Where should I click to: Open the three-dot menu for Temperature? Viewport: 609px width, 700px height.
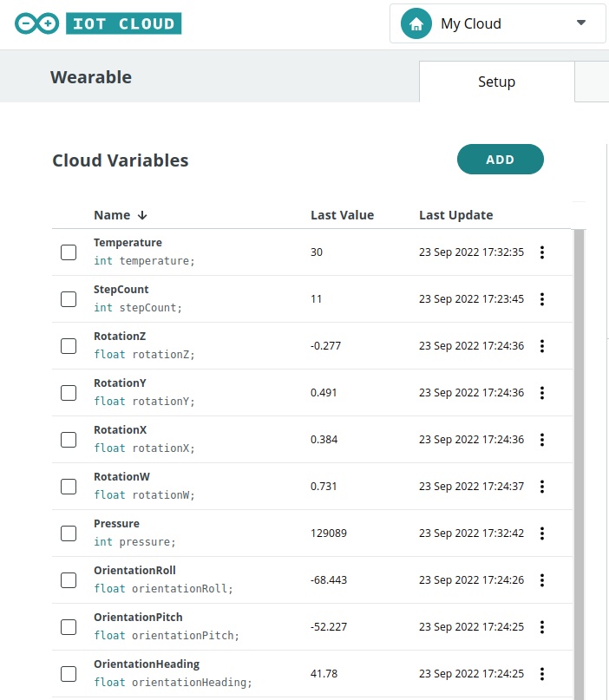pos(542,252)
